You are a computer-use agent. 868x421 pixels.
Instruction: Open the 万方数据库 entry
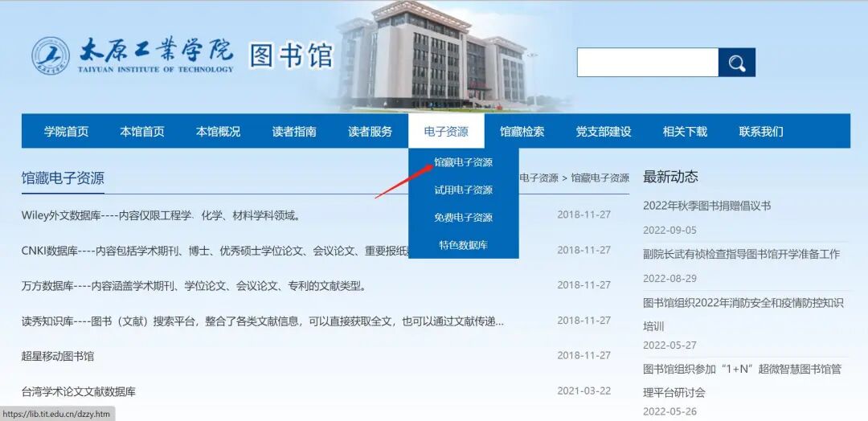(194, 286)
